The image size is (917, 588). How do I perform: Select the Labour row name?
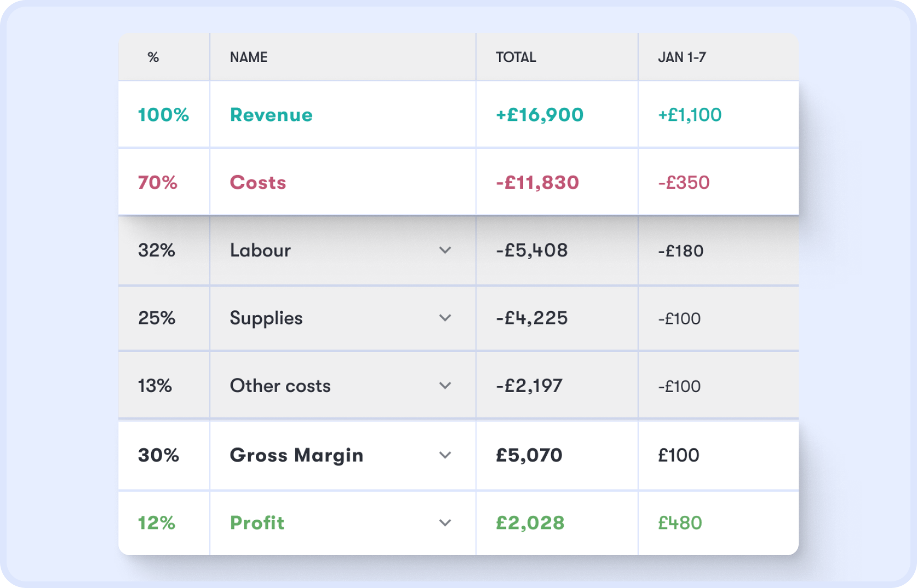tap(260, 250)
